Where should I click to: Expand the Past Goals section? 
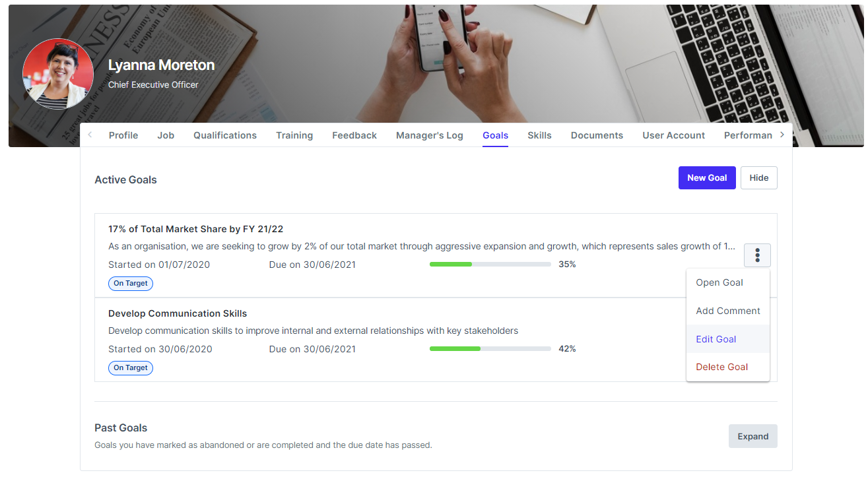(x=752, y=436)
